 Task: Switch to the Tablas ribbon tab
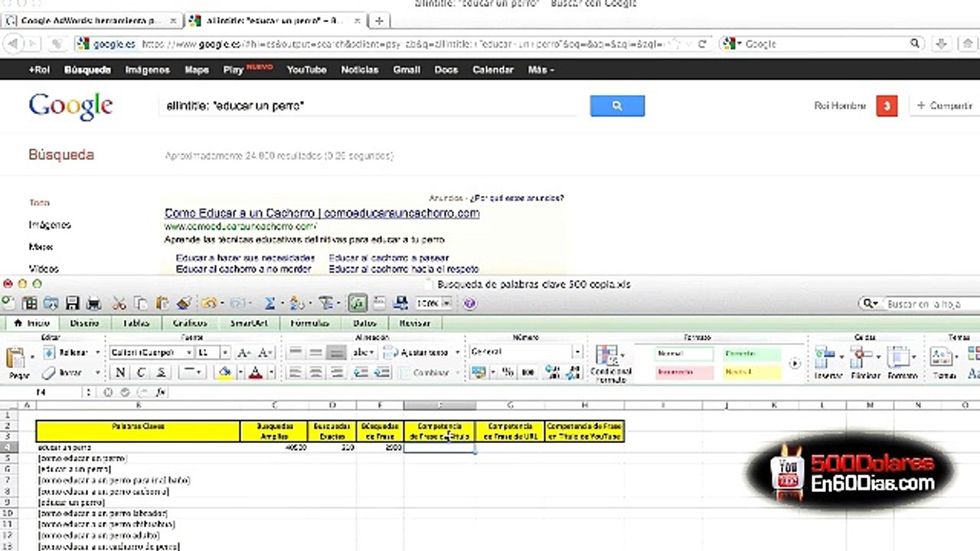pyautogui.click(x=136, y=323)
